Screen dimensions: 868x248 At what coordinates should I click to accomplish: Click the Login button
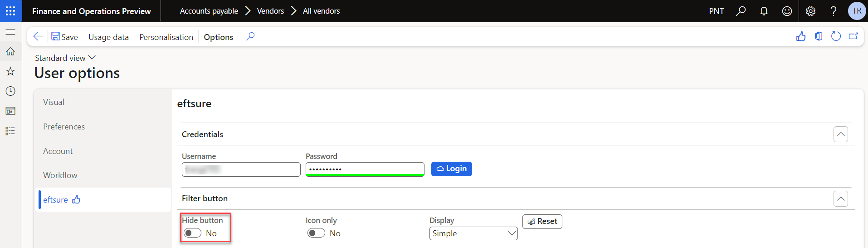(452, 169)
